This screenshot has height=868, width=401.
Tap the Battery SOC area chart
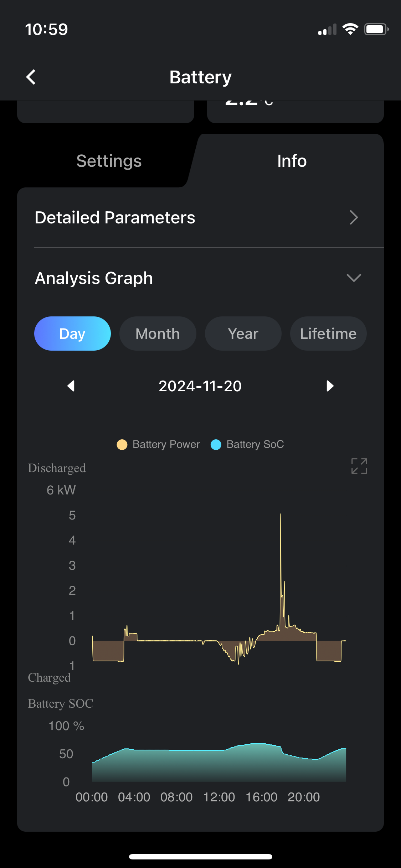pyautogui.click(x=219, y=766)
